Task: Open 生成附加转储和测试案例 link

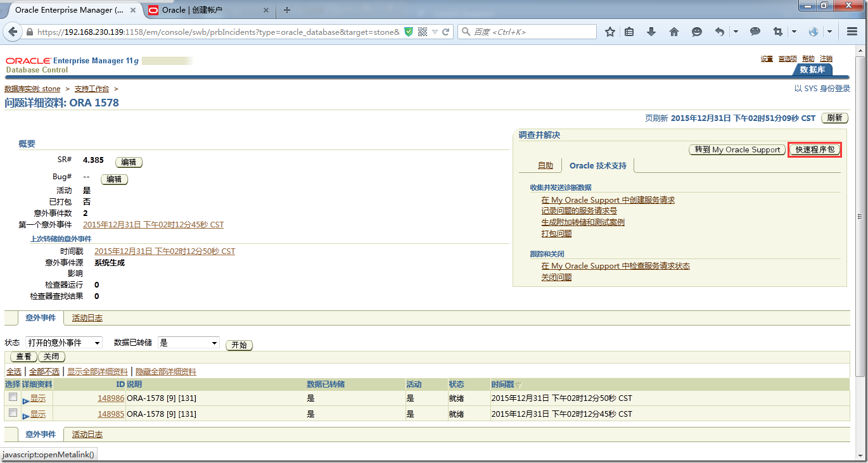Action: click(582, 222)
